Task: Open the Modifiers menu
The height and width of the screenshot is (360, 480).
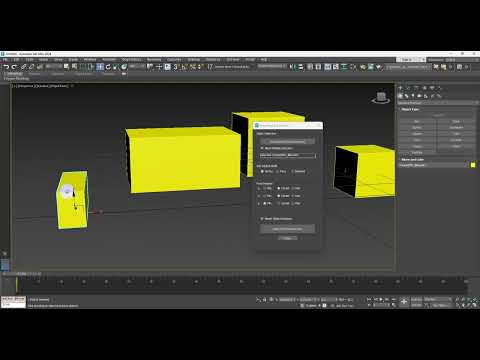Action: point(90,60)
